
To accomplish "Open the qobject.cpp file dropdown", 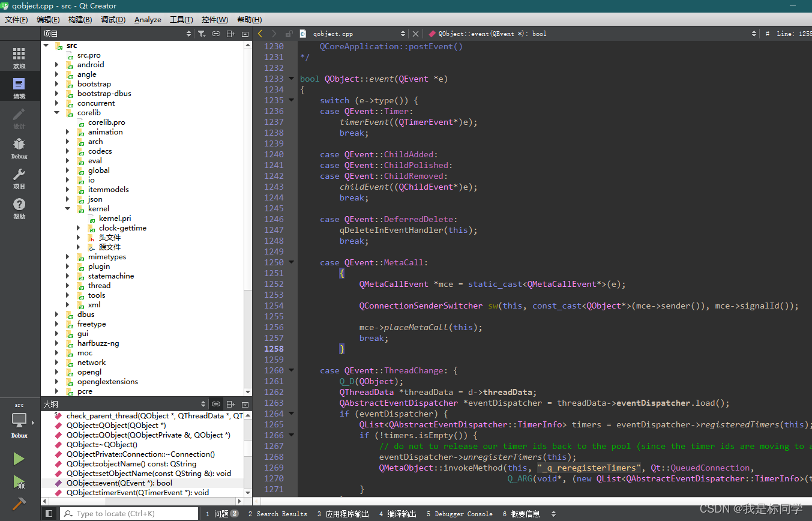I will 353,34.
